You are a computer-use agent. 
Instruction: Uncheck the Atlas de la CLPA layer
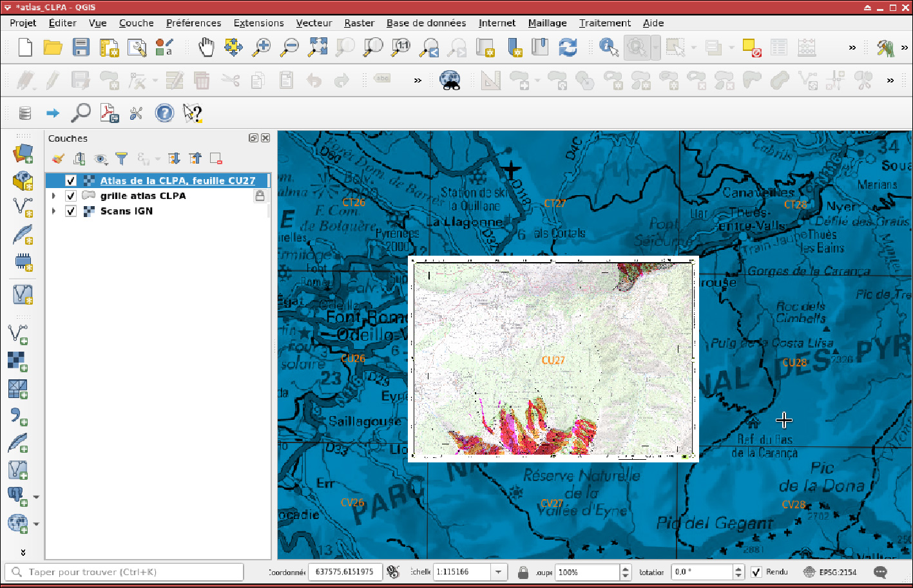[x=71, y=181]
